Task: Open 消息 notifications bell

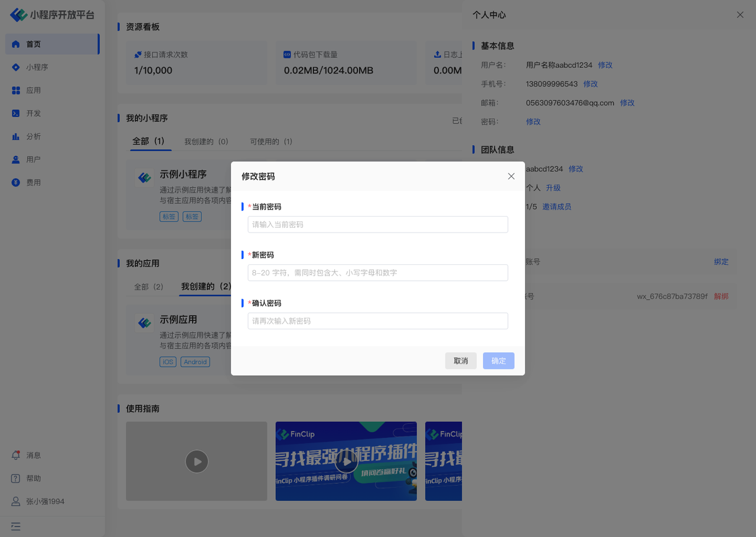Action: point(16,455)
